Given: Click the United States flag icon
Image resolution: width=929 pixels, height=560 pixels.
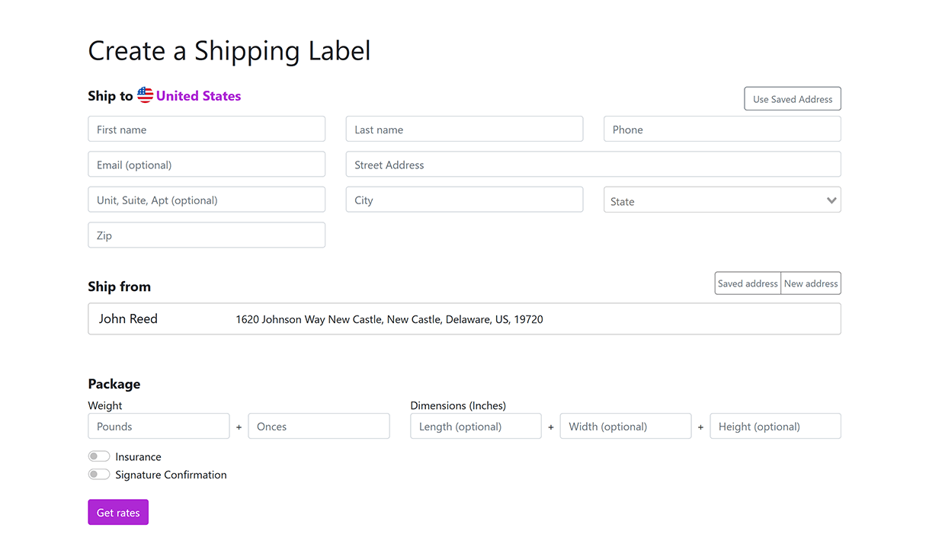Looking at the screenshot, I should click(146, 95).
